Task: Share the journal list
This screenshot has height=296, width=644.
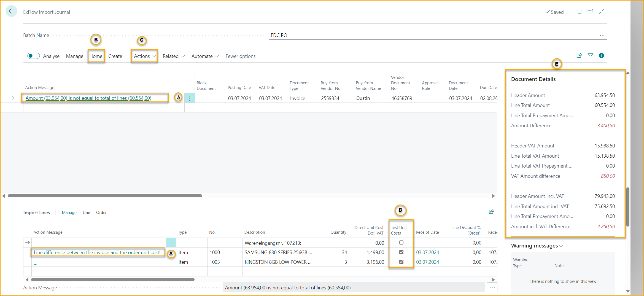Action: pos(579,56)
